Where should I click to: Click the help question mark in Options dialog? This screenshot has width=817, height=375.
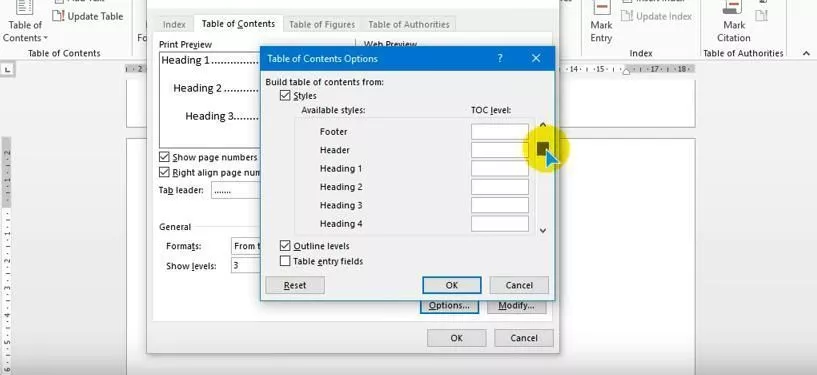point(500,58)
